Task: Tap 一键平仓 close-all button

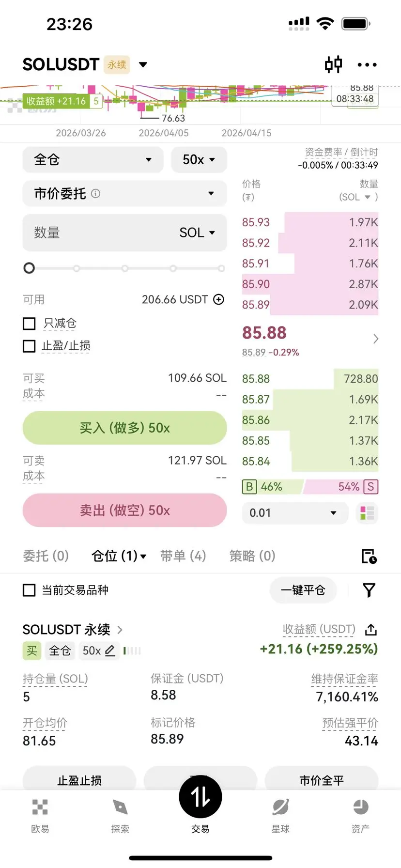Action: 303,590
